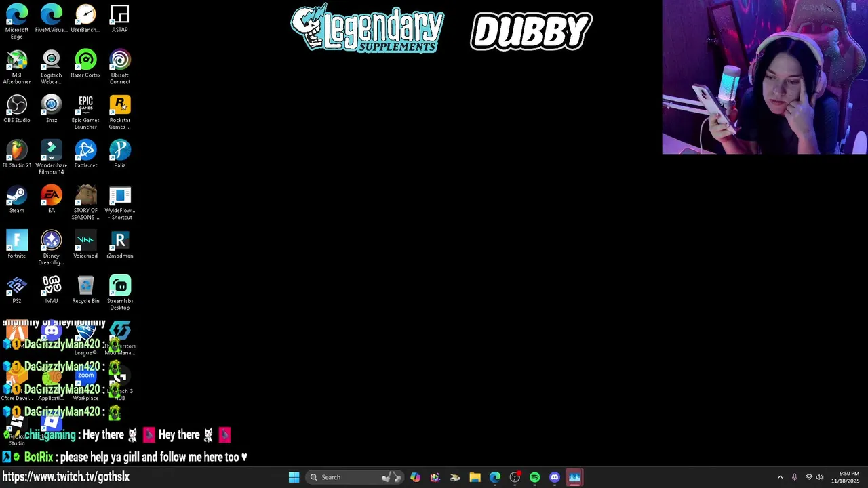Open the PS2 desktop shortcut
The height and width of the screenshot is (488, 868).
pyautogui.click(x=17, y=289)
